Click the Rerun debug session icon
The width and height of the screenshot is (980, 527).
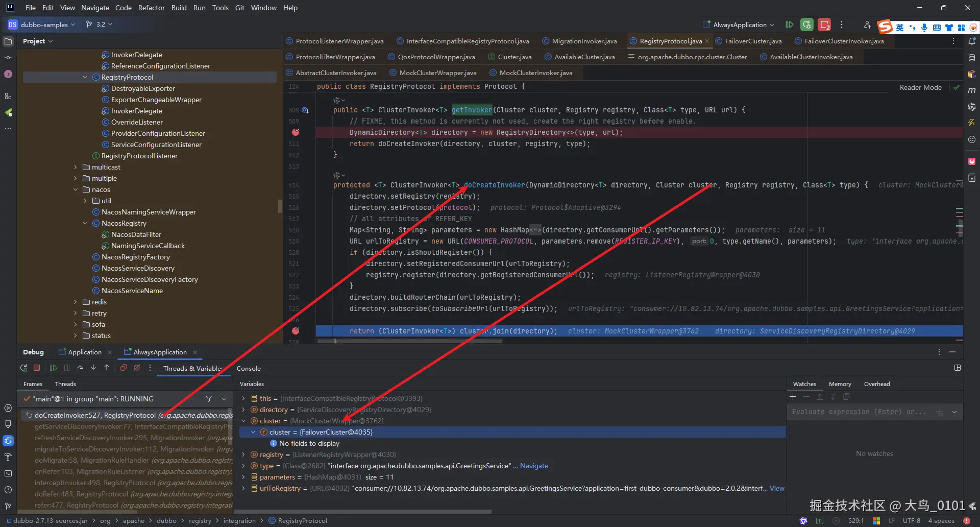coord(23,368)
